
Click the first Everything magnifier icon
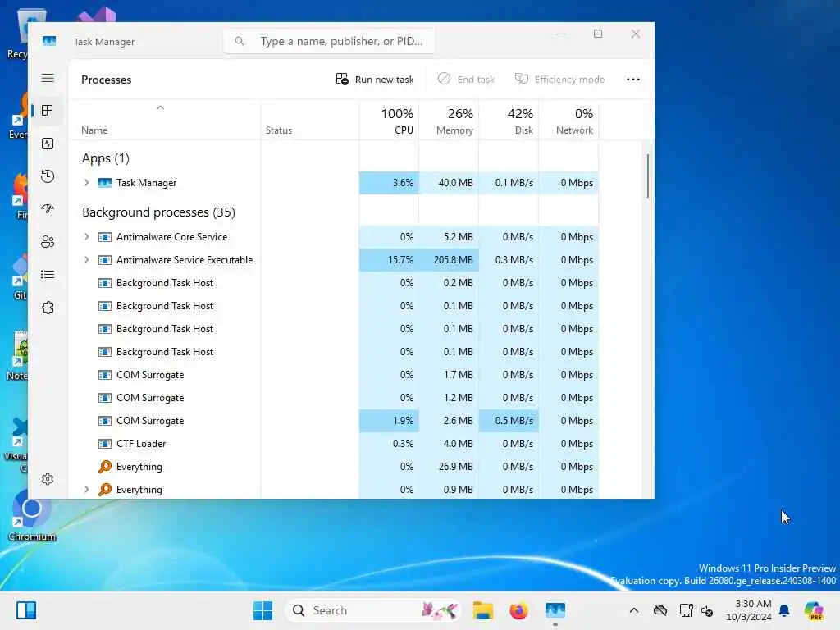105,467
